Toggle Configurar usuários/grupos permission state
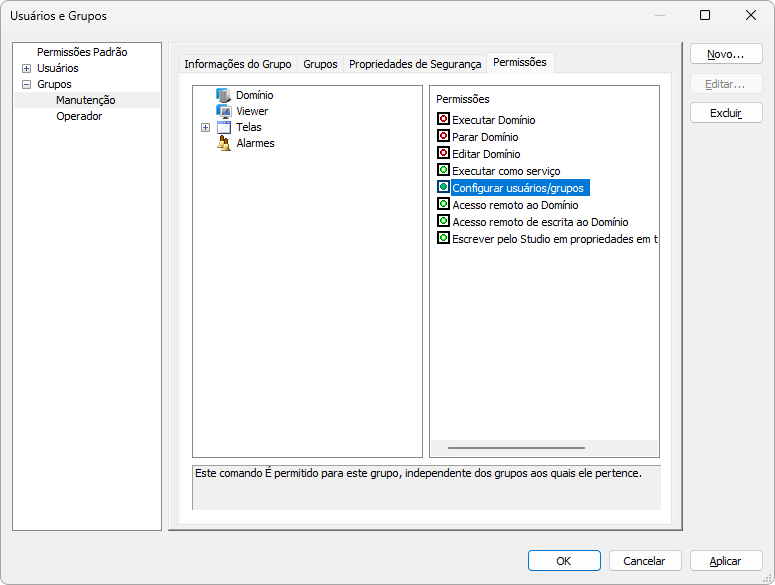The height and width of the screenshot is (585, 775). (443, 187)
